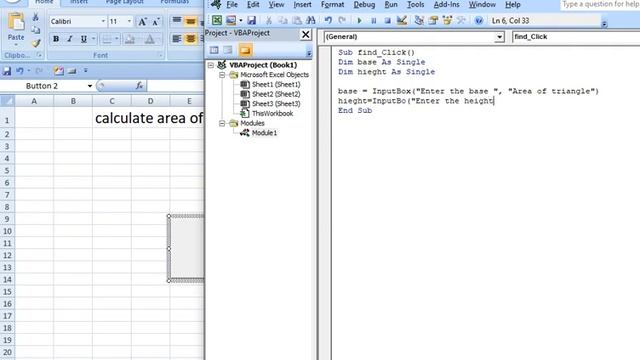
Task: Open the Window menu in VBA editor
Action: 482,5
